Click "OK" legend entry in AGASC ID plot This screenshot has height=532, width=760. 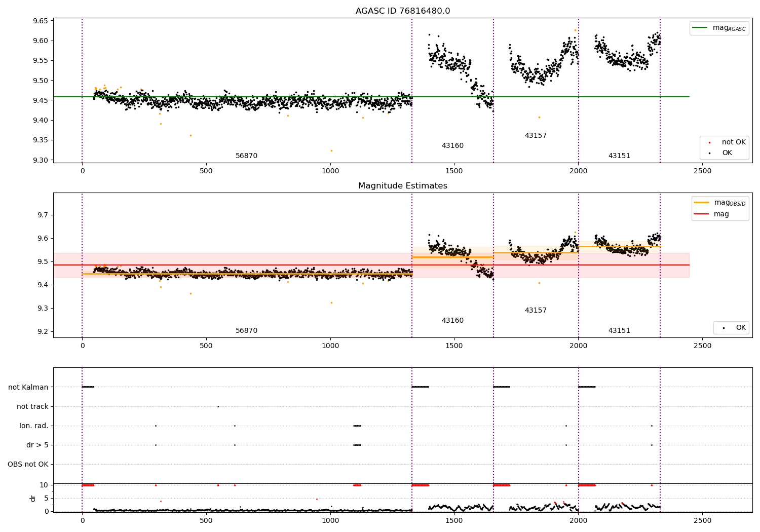click(727, 153)
